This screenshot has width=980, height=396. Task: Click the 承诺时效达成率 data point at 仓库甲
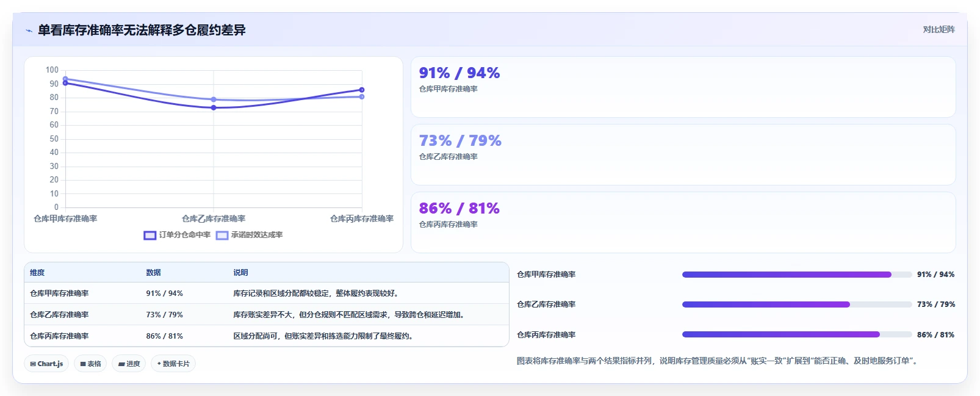click(65, 79)
